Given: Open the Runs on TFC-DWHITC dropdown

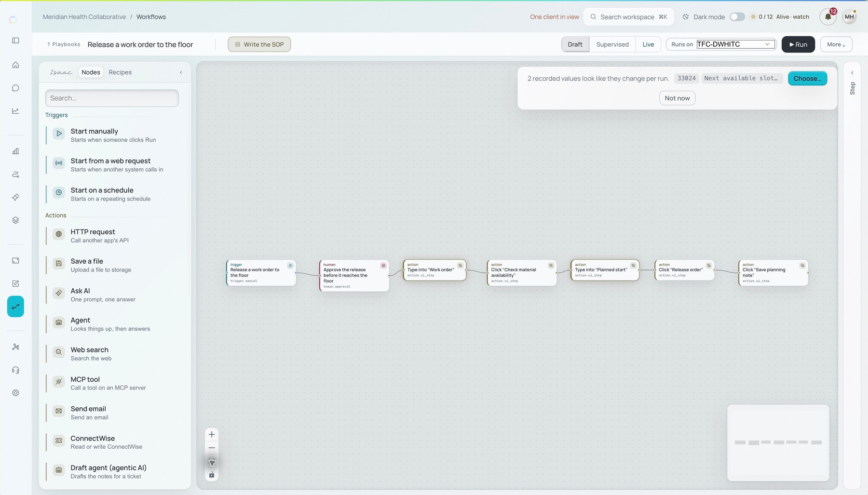Looking at the screenshot, I should tap(735, 44).
